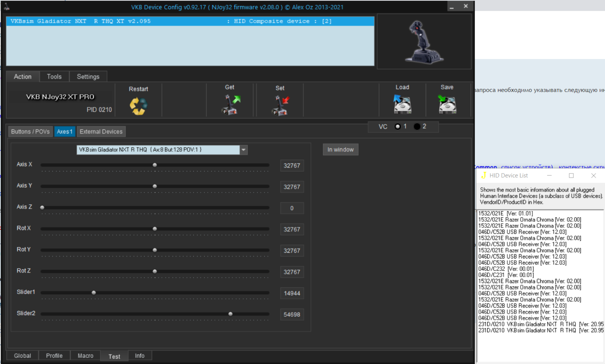Select VC radio option 2
This screenshot has width=605, height=364.
tap(417, 127)
